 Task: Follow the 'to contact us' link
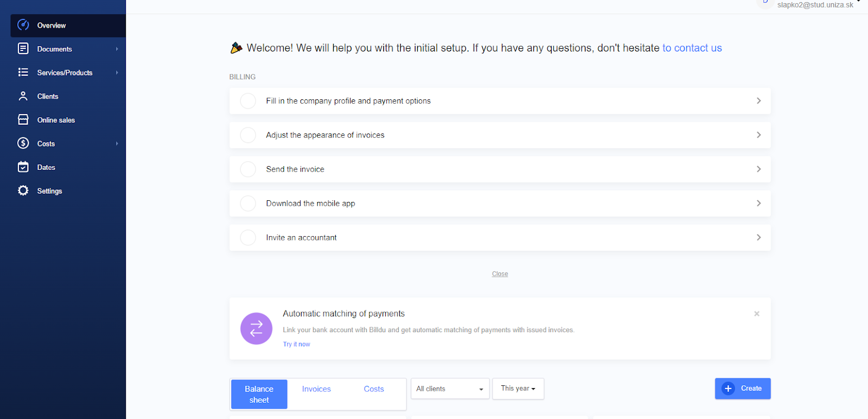click(692, 48)
